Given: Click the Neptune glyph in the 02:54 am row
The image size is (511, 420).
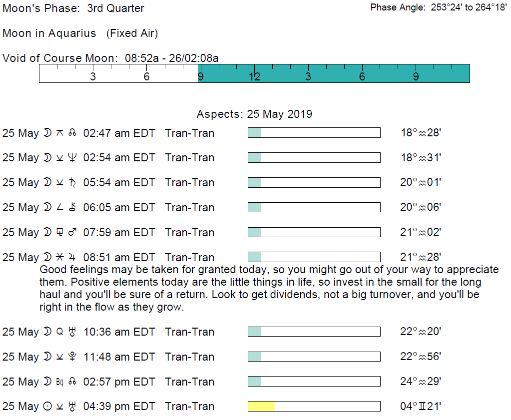Looking at the screenshot, I should pyautogui.click(x=72, y=158).
